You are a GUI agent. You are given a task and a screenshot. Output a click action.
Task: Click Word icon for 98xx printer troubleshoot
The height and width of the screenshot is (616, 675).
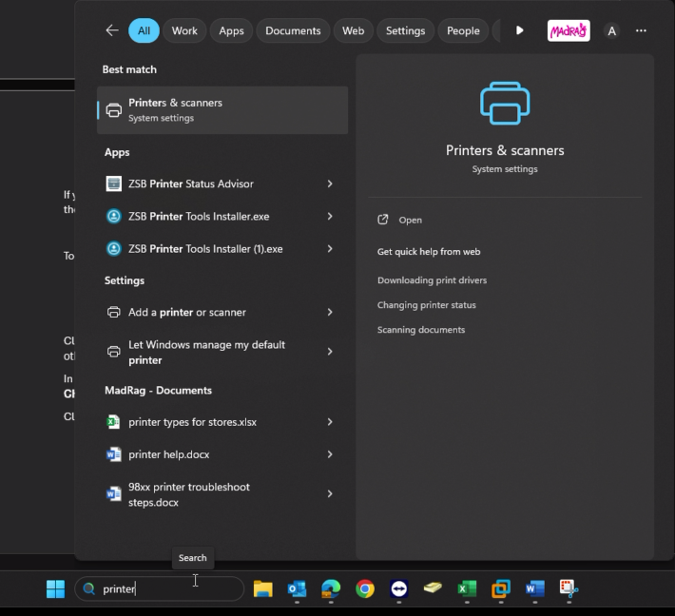(114, 493)
